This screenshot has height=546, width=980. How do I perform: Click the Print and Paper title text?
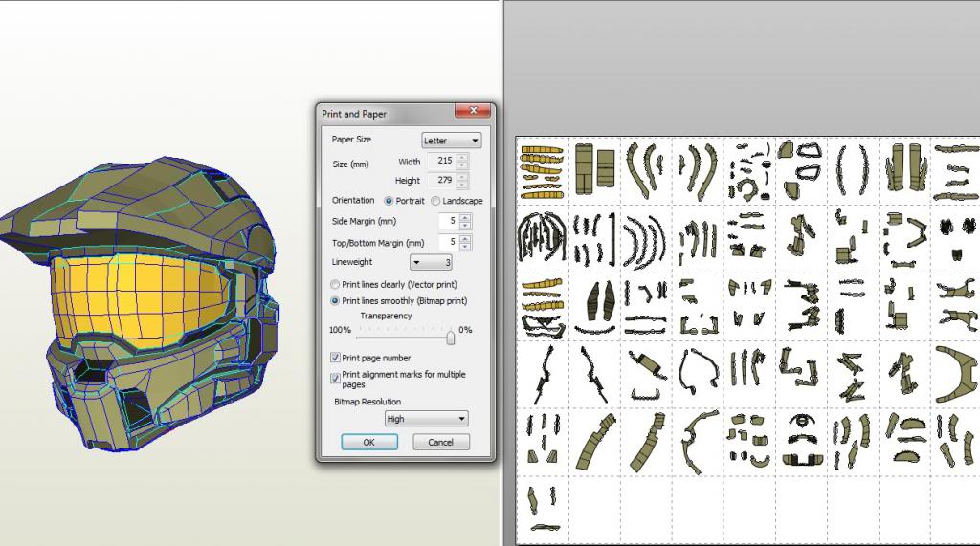point(354,115)
